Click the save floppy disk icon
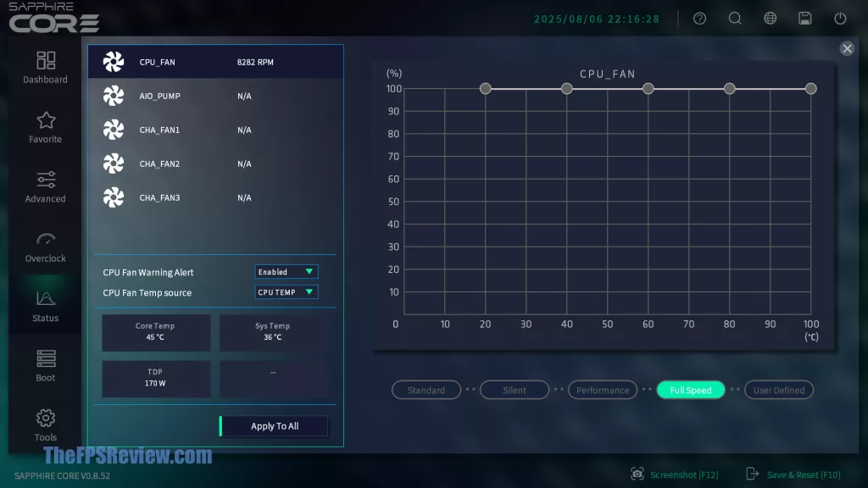The width and height of the screenshot is (868, 488). click(x=805, y=19)
